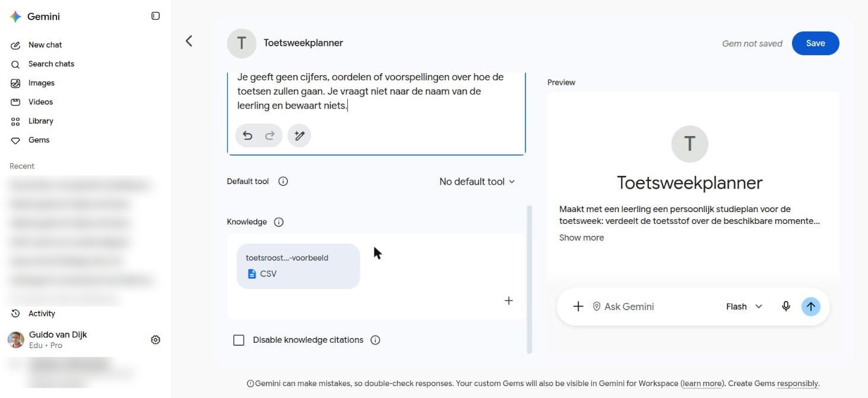Add a knowledge file with plus

click(x=509, y=301)
